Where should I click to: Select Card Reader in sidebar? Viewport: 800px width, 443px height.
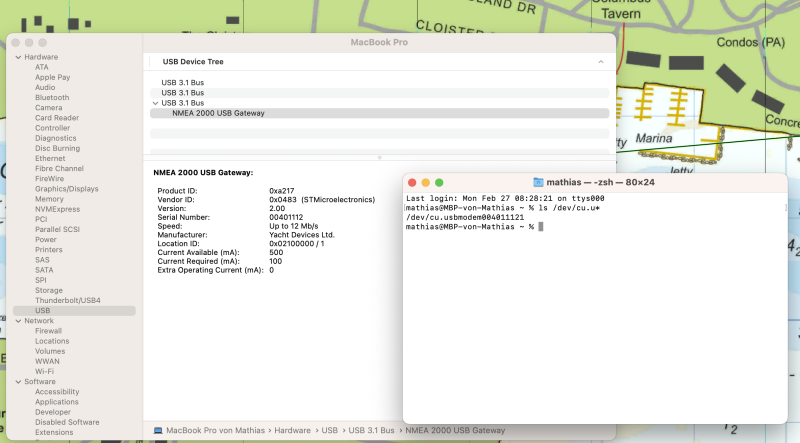(57, 118)
